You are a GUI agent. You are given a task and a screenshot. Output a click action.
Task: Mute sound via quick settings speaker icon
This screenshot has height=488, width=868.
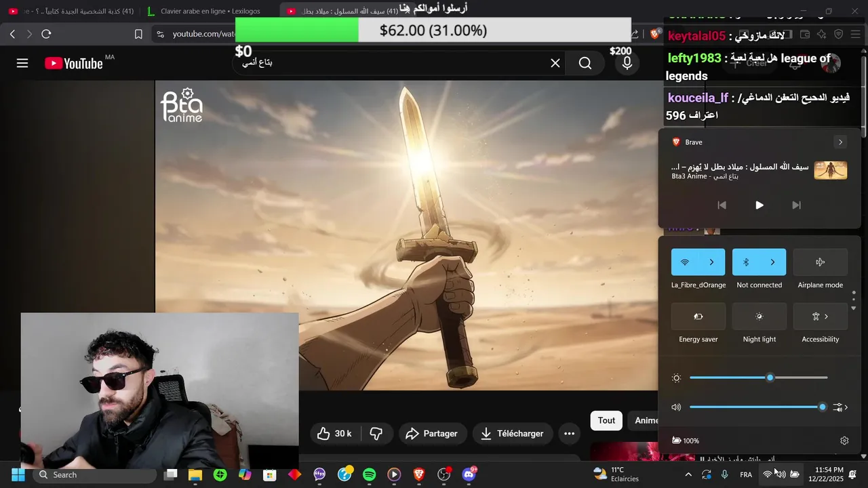click(676, 407)
